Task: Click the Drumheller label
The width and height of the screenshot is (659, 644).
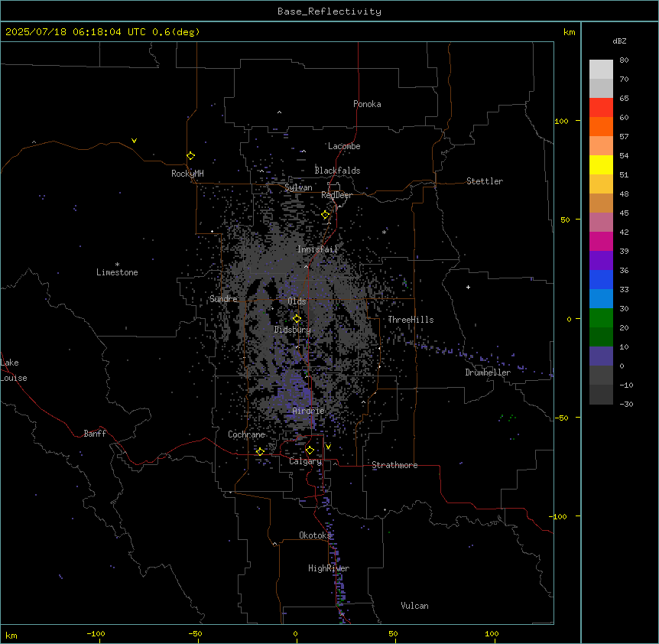Action: click(x=488, y=372)
